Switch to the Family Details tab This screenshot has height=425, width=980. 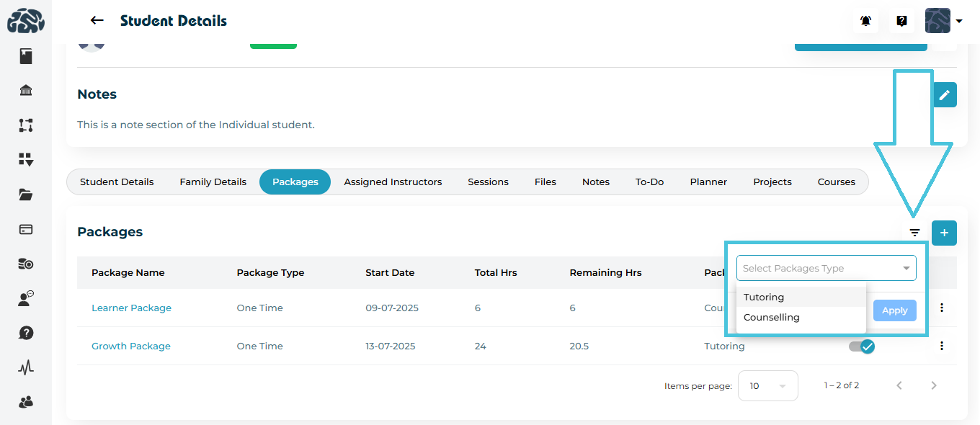pyautogui.click(x=213, y=182)
